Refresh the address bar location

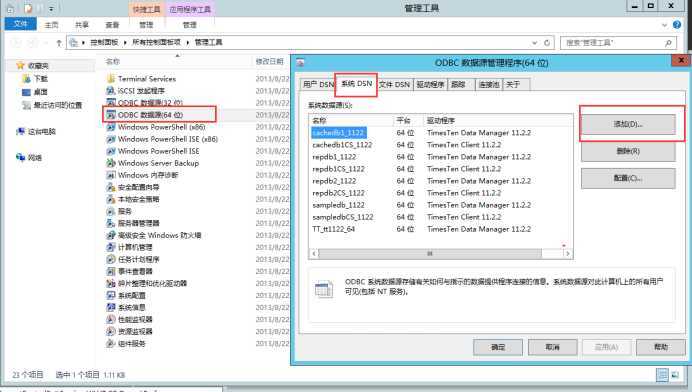(x=547, y=43)
